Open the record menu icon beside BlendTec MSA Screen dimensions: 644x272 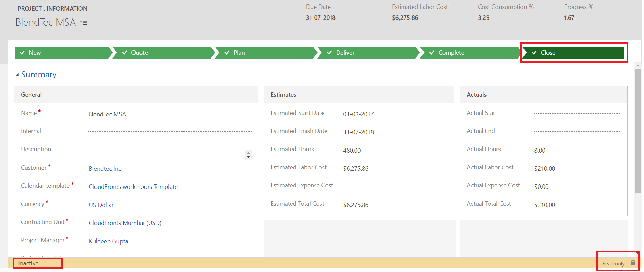[x=84, y=23]
